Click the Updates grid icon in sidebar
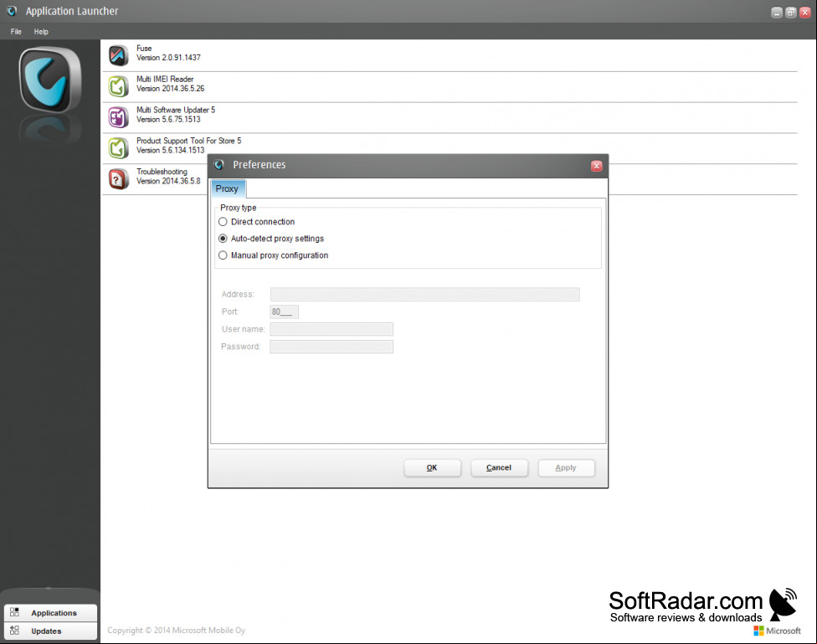Viewport: 817px width, 644px height. point(14,631)
